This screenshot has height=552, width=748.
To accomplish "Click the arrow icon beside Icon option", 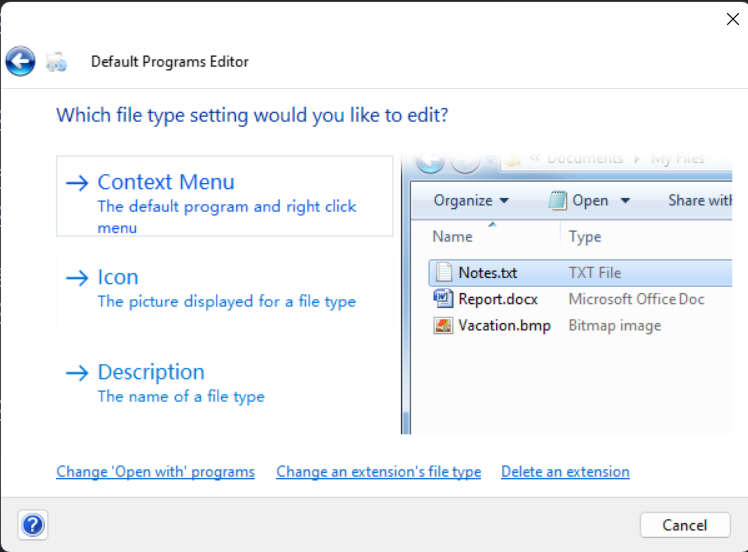I will [77, 278].
